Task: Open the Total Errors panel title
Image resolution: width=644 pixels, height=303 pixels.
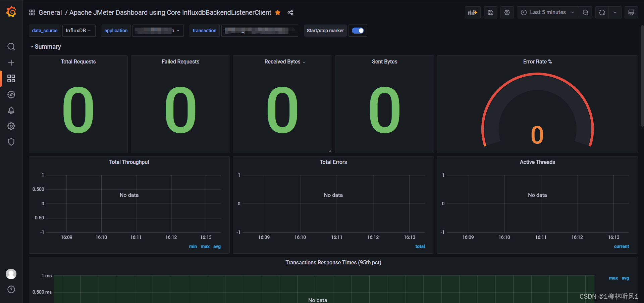Action: [333, 162]
